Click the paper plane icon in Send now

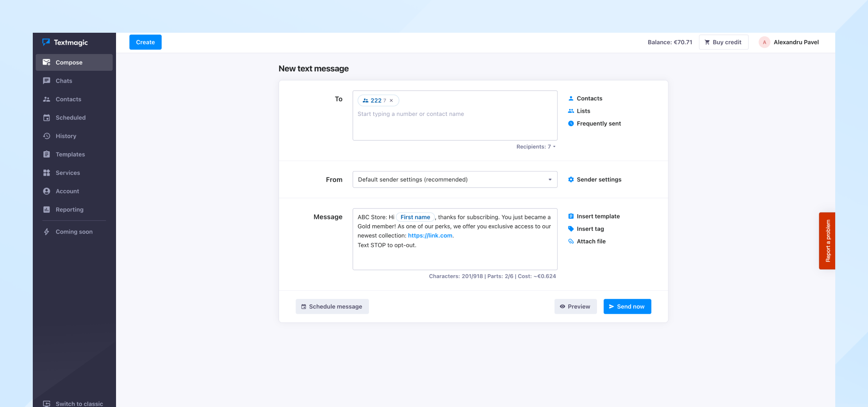point(612,307)
